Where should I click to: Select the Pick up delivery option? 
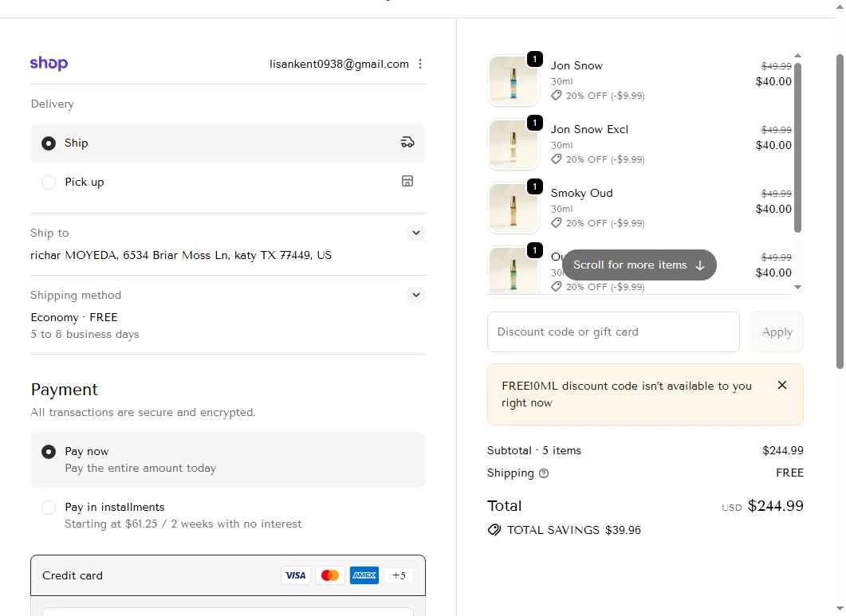pyautogui.click(x=227, y=182)
